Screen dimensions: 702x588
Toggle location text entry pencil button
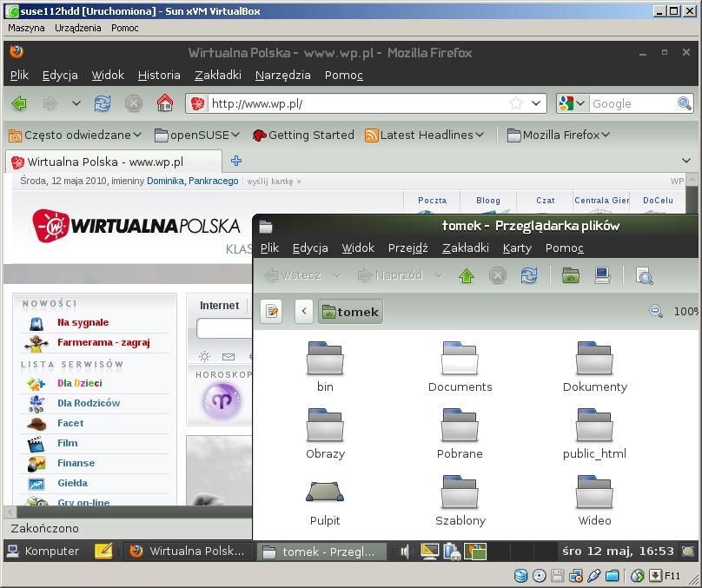point(271,311)
